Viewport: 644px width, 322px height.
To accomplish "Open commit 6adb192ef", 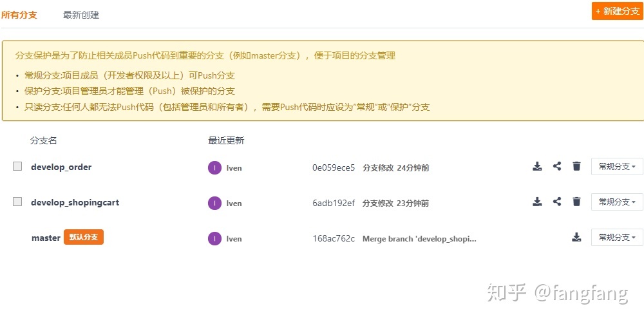I will point(334,203).
